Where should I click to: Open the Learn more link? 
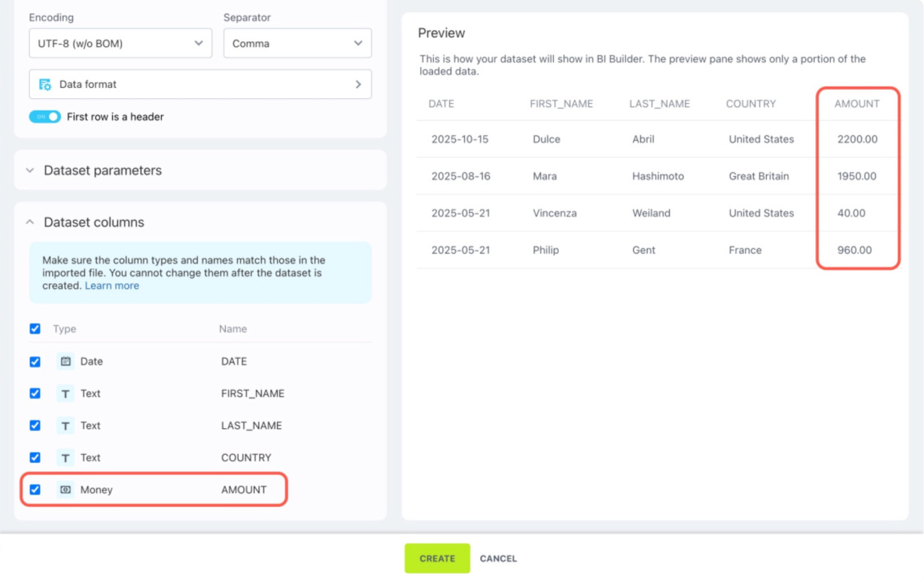tap(112, 286)
